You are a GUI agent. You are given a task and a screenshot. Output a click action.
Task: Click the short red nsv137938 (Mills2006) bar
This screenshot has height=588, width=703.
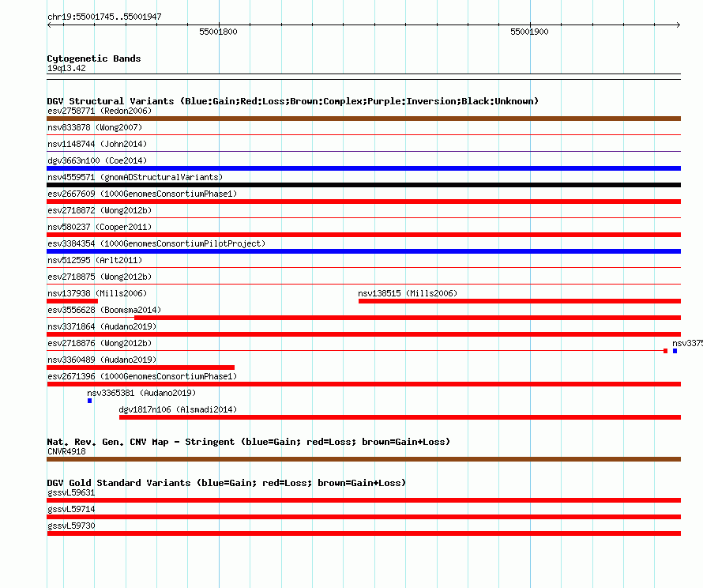click(72, 301)
